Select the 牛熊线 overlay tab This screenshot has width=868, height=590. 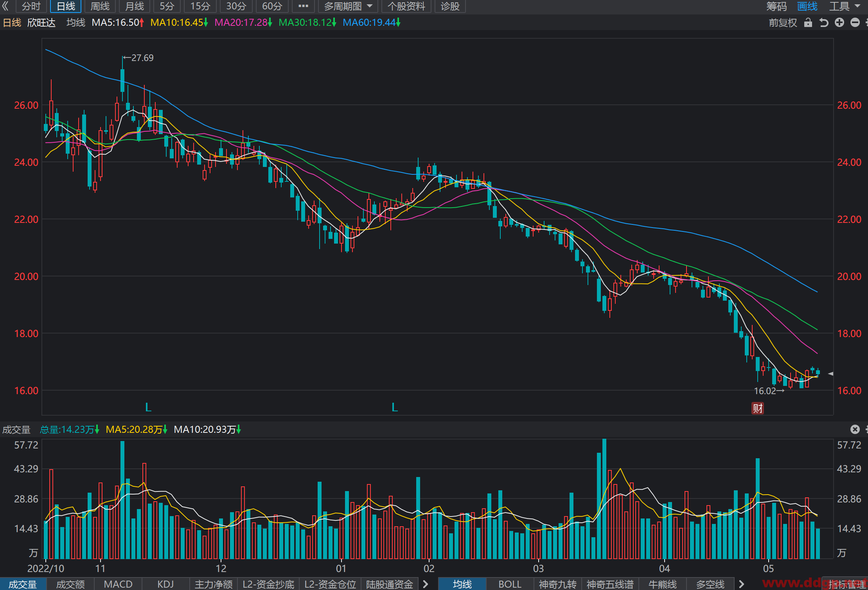pyautogui.click(x=663, y=584)
